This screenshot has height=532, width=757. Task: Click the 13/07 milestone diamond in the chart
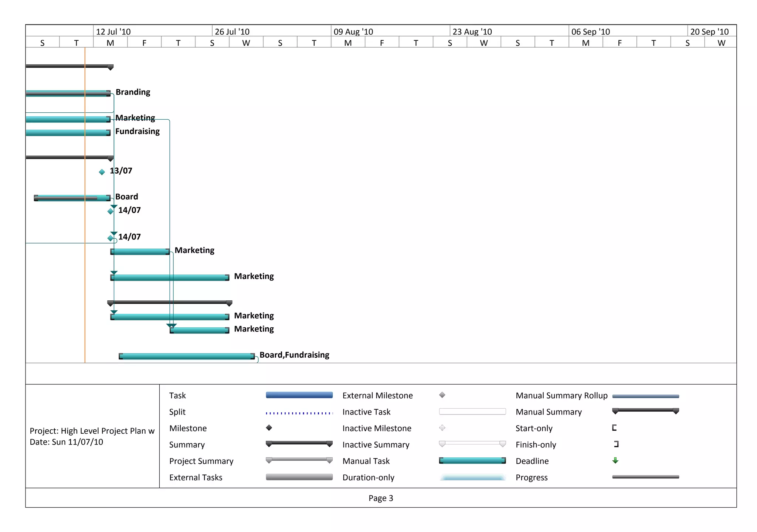pos(102,172)
